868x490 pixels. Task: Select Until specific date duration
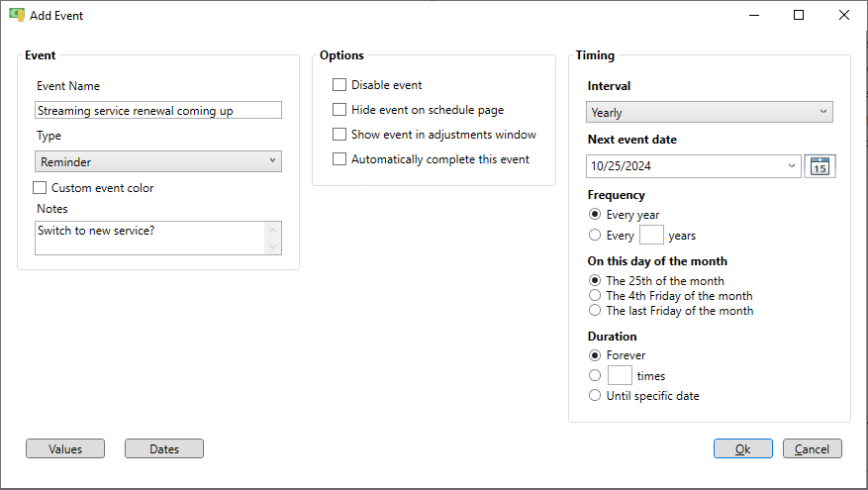(x=595, y=396)
